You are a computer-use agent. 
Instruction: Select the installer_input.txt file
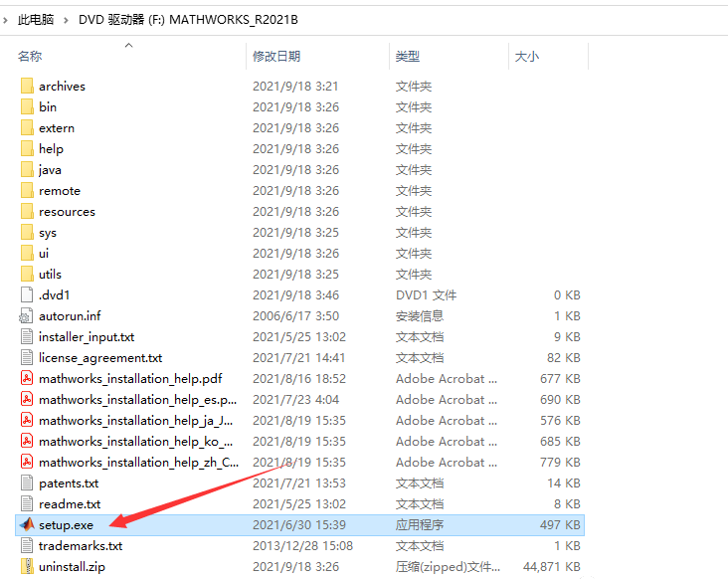click(x=87, y=336)
